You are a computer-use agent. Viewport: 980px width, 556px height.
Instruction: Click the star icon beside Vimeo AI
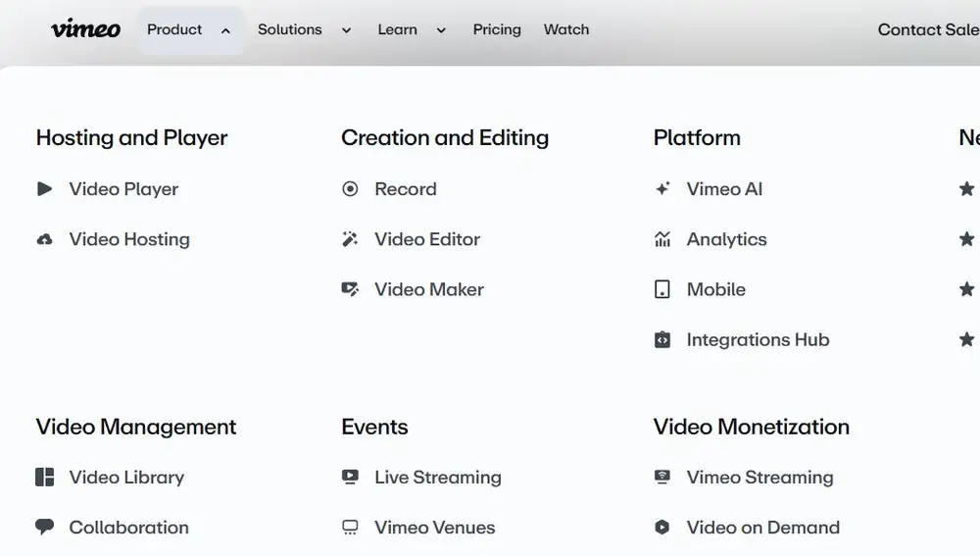click(x=967, y=188)
